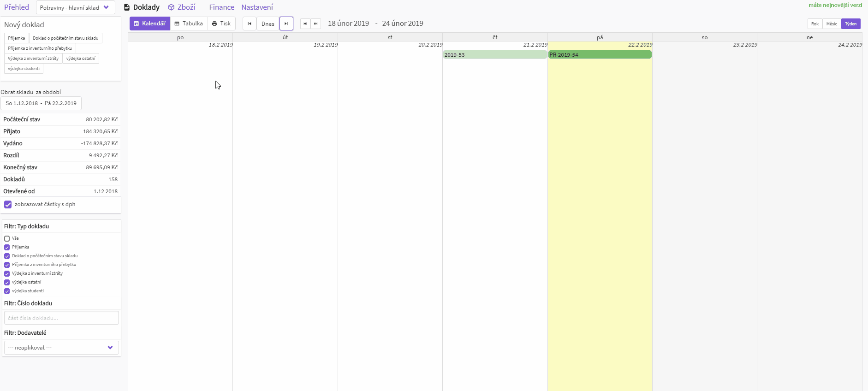Uncheck the 'Příjemka' filter checkbox
868x391 pixels.
(x=7, y=247)
